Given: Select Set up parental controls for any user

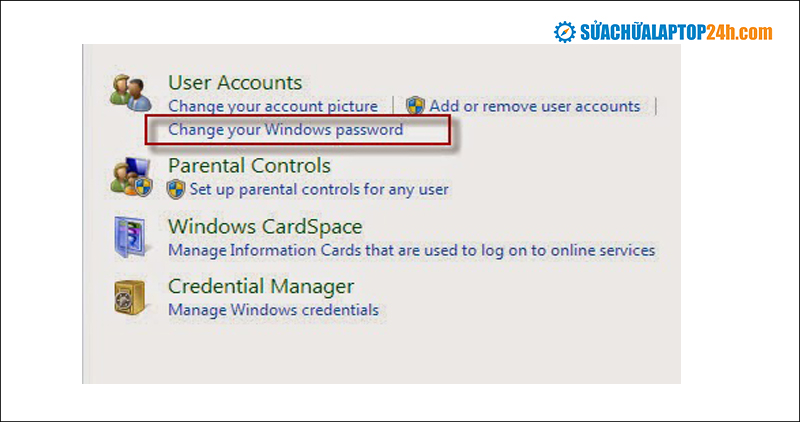Looking at the screenshot, I should (319, 189).
